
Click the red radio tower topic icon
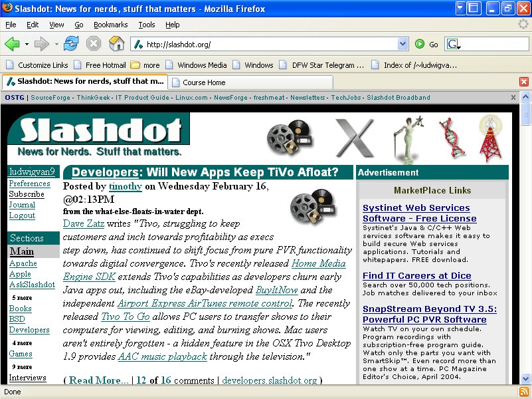point(490,138)
